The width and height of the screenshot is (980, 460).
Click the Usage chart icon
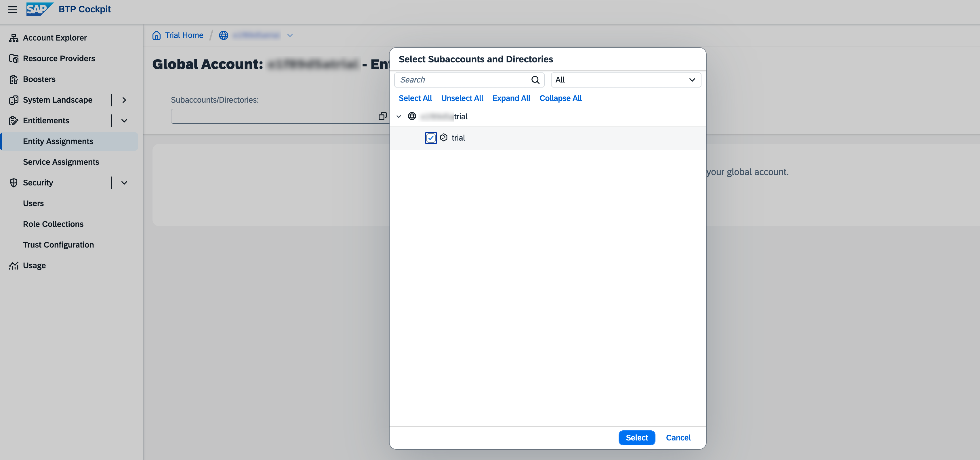click(14, 265)
